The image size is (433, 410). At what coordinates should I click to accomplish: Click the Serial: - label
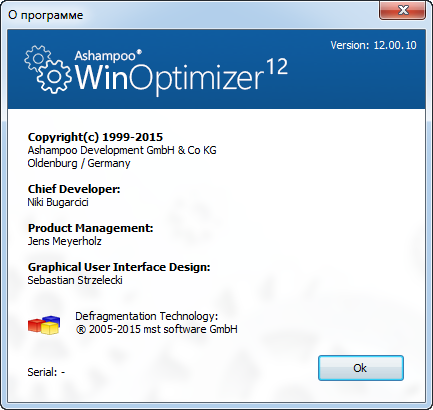coord(46,372)
